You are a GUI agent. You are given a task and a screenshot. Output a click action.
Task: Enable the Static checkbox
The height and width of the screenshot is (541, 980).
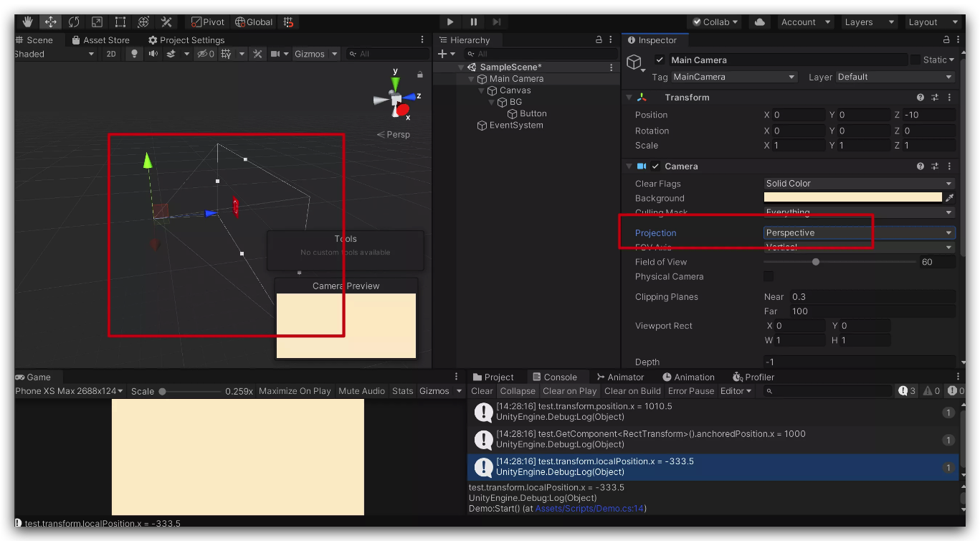pyautogui.click(x=915, y=60)
